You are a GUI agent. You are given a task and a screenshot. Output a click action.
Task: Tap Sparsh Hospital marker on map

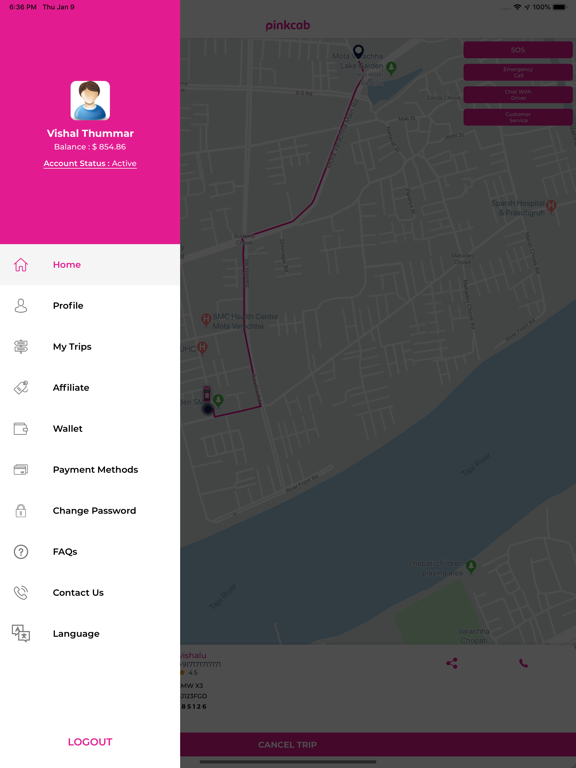[551, 206]
